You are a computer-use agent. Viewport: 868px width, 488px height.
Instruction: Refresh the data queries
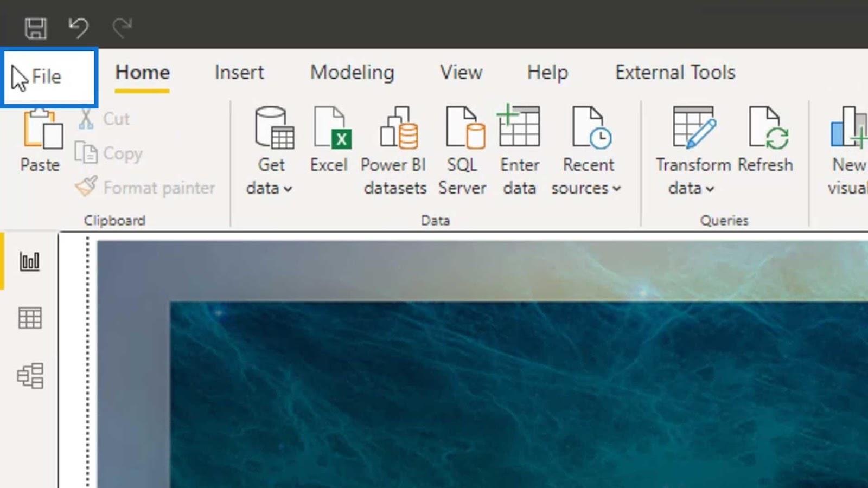point(765,139)
